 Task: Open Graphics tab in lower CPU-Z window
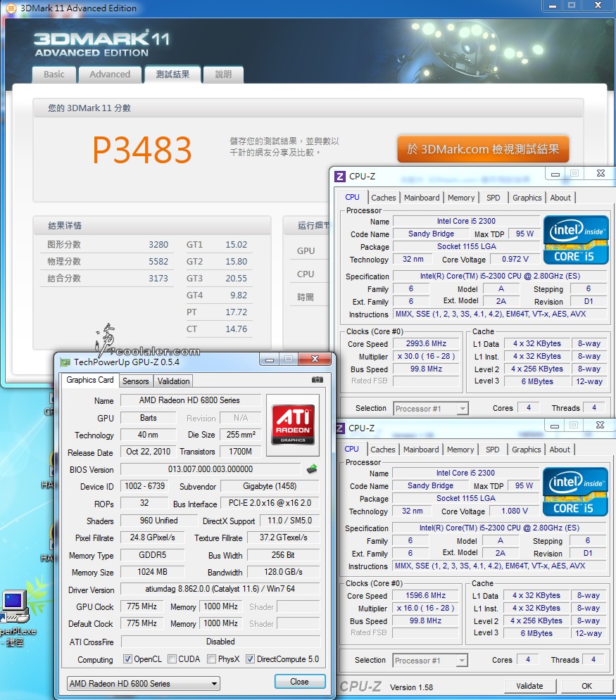[x=526, y=450]
